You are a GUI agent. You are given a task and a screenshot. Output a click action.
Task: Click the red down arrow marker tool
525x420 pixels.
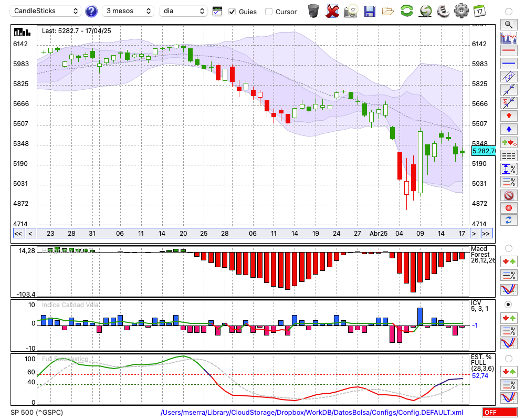point(509,116)
